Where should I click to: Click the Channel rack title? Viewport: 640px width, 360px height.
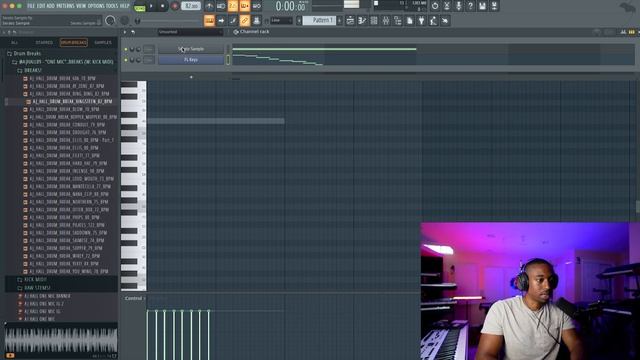tap(254, 32)
